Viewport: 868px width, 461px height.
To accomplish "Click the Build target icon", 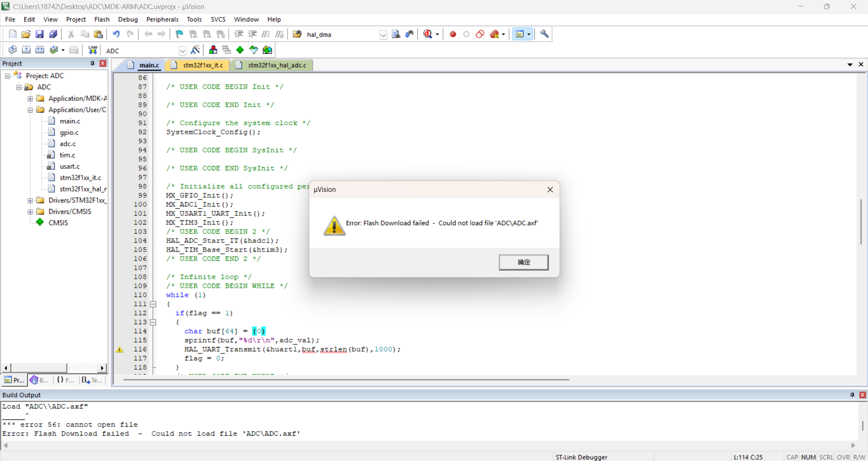I will click(26, 50).
